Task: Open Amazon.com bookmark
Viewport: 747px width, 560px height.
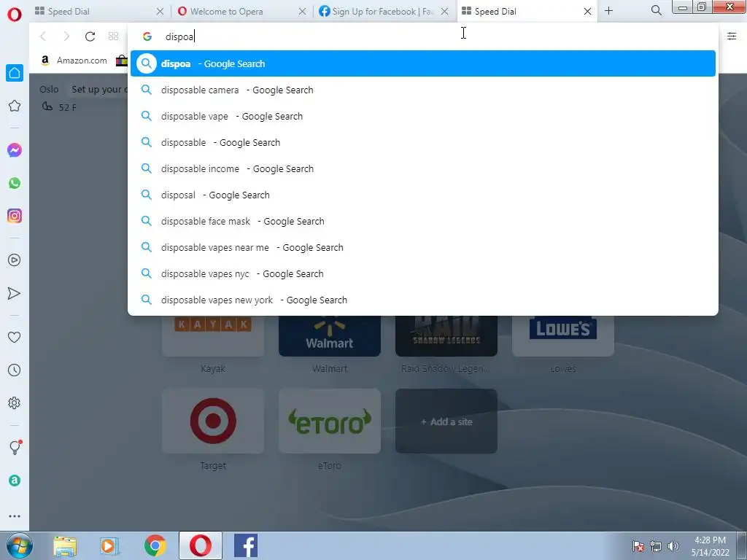Action: [74, 61]
